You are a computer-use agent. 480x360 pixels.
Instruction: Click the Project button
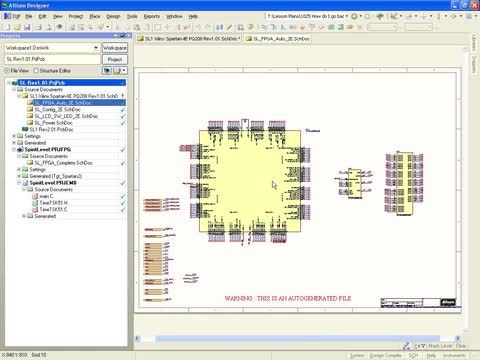(115, 59)
